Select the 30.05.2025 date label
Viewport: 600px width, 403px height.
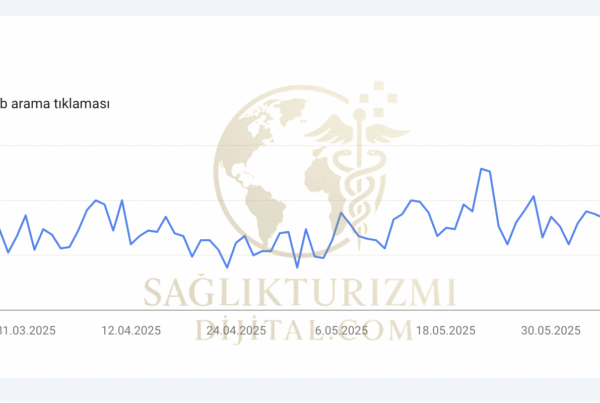click(x=552, y=331)
